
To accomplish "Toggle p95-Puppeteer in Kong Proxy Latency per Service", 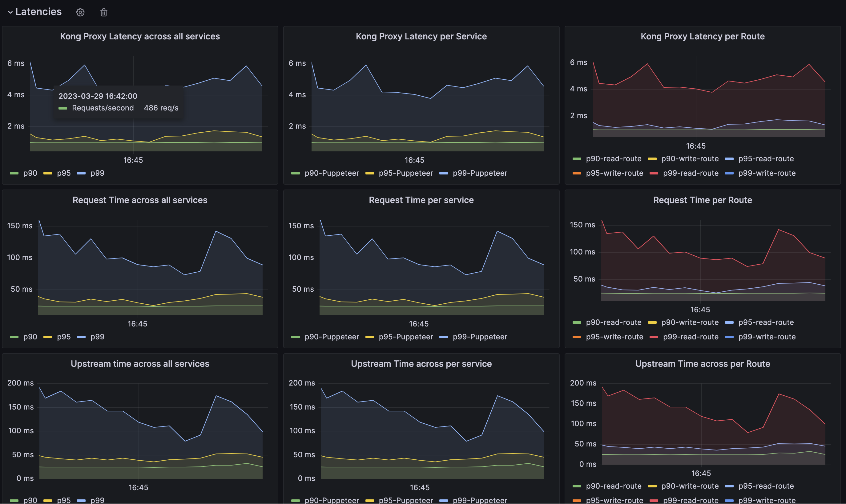I will pos(406,173).
